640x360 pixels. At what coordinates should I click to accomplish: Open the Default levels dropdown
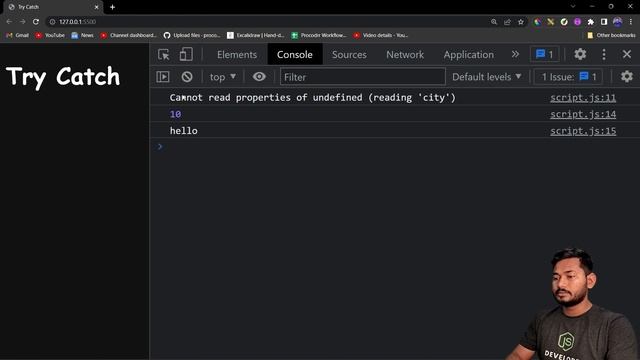click(487, 77)
